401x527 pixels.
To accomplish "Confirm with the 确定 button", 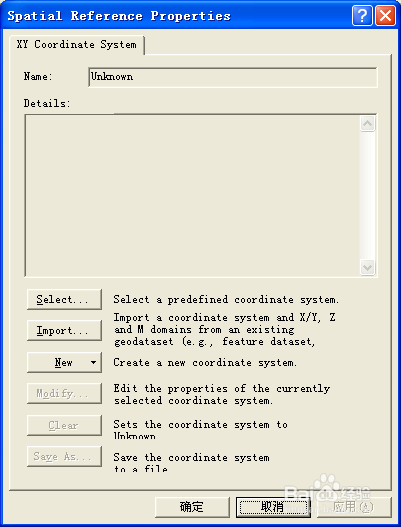I will [192, 507].
